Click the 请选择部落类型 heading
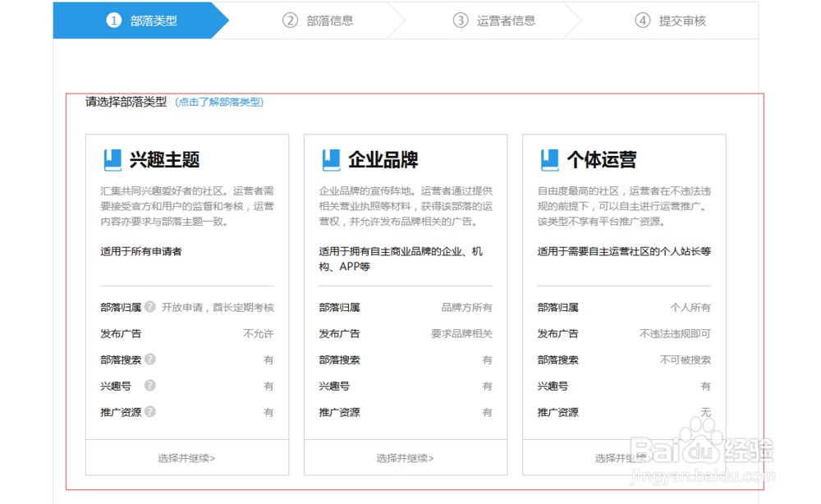The width and height of the screenshot is (821, 504). tap(126, 102)
